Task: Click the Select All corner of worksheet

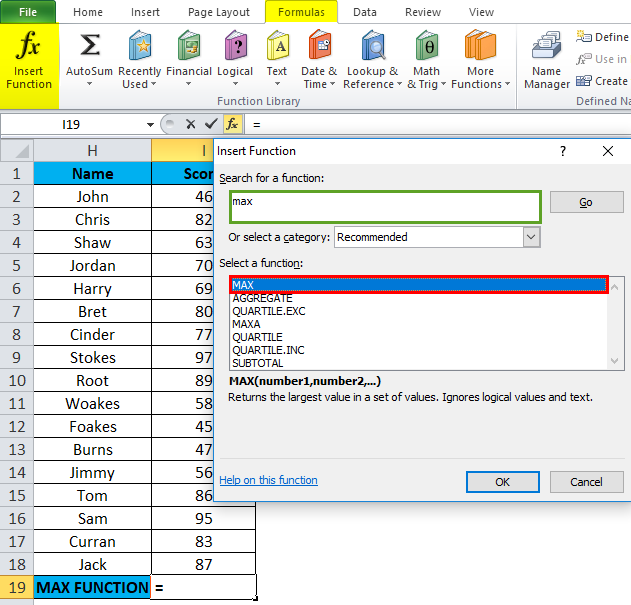Action: click(x=17, y=151)
